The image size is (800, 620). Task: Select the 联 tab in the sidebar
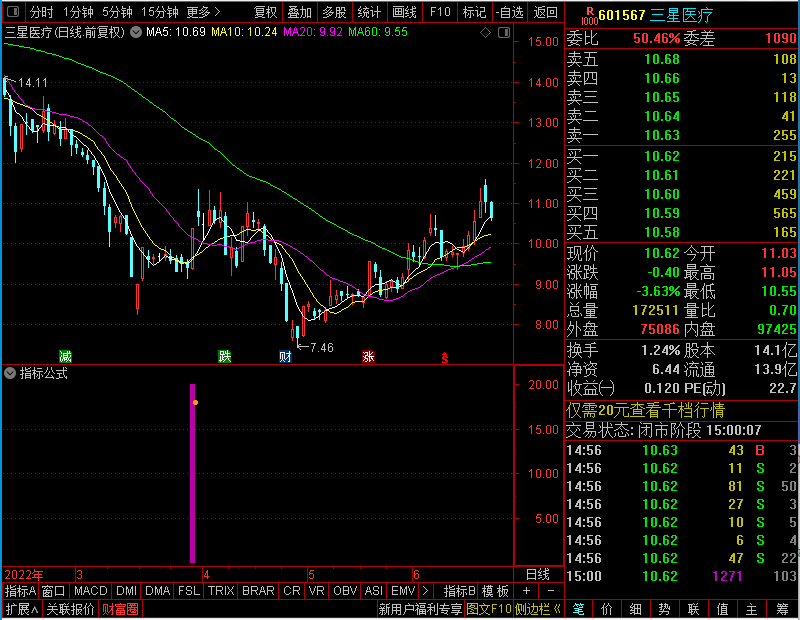pyautogui.click(x=693, y=609)
